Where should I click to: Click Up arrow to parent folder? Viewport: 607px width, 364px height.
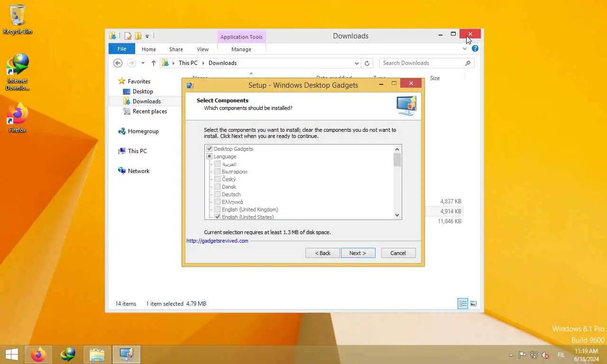pos(153,63)
